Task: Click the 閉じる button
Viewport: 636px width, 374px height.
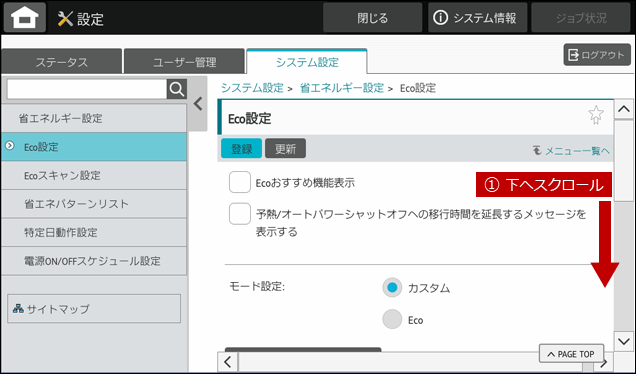Action: (x=372, y=18)
